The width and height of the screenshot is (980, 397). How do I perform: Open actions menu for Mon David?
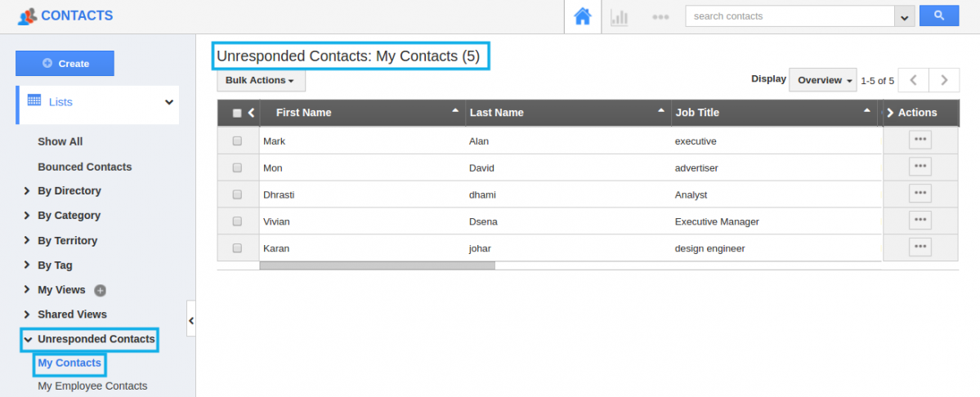pyautogui.click(x=920, y=167)
